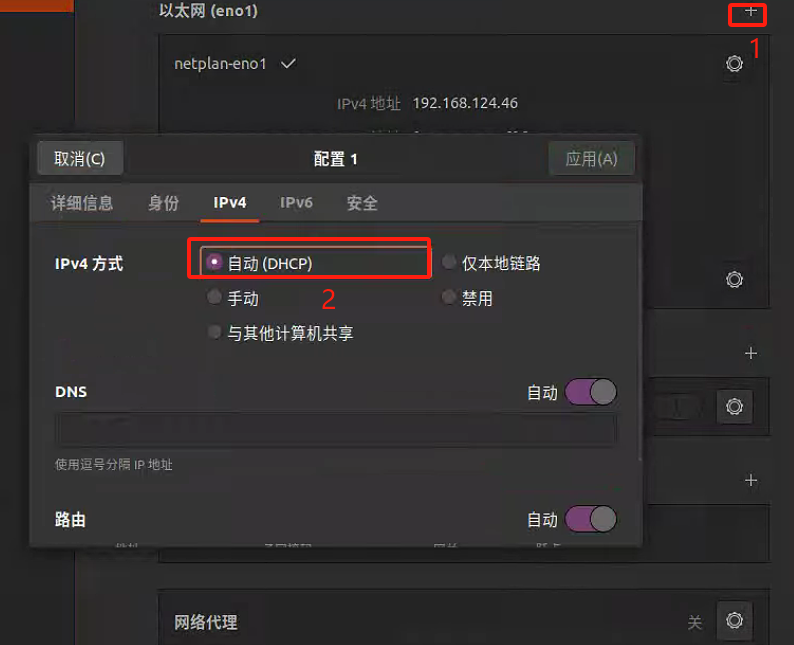Viewport: 794px width, 645px height.
Task: Click the gear beside the obscured switch
Action: coord(734,406)
